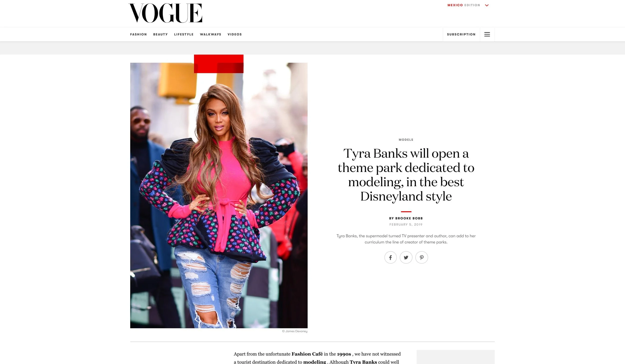Open the Models category link
This screenshot has height=364, width=625.
pyautogui.click(x=406, y=140)
